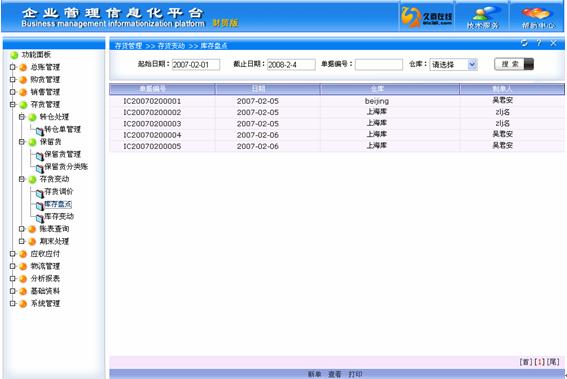This screenshot has width=567, height=379.
Task: Click the 库存盘点 document icon in tree
Action: (x=39, y=205)
